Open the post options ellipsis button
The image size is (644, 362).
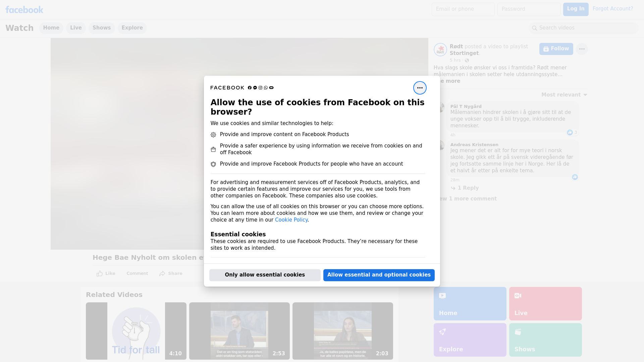pyautogui.click(x=582, y=49)
